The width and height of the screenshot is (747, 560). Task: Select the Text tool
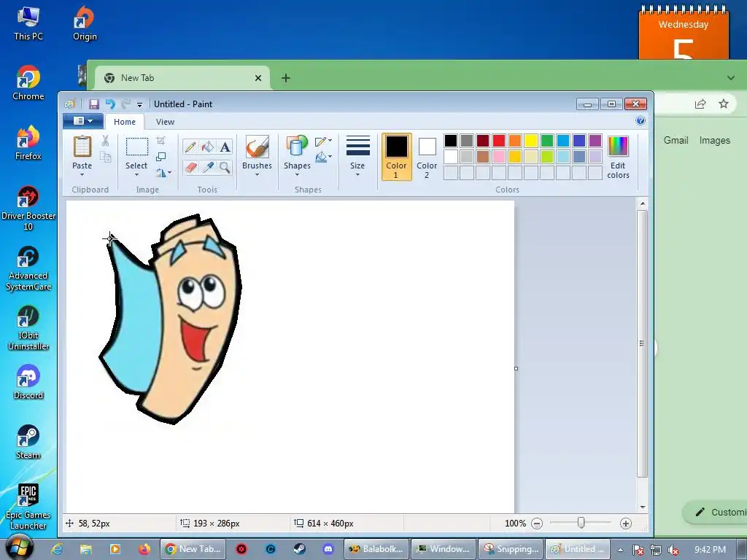tap(225, 147)
